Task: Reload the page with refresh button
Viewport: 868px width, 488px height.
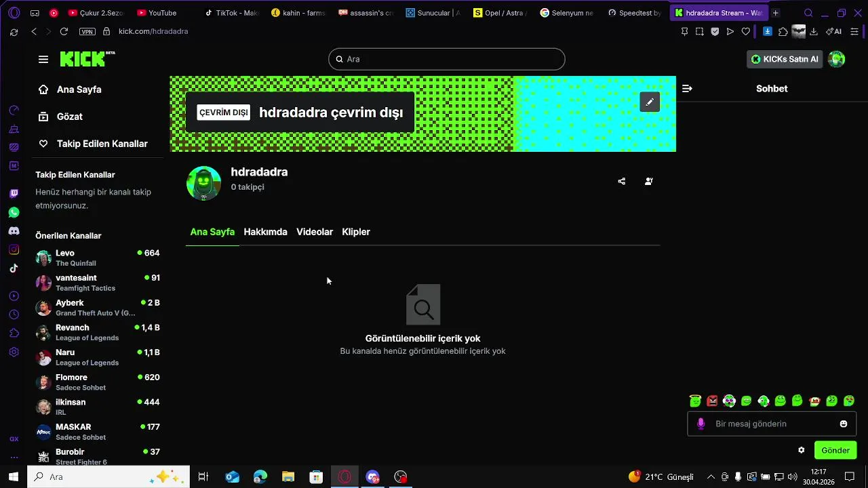Action: click(64, 31)
